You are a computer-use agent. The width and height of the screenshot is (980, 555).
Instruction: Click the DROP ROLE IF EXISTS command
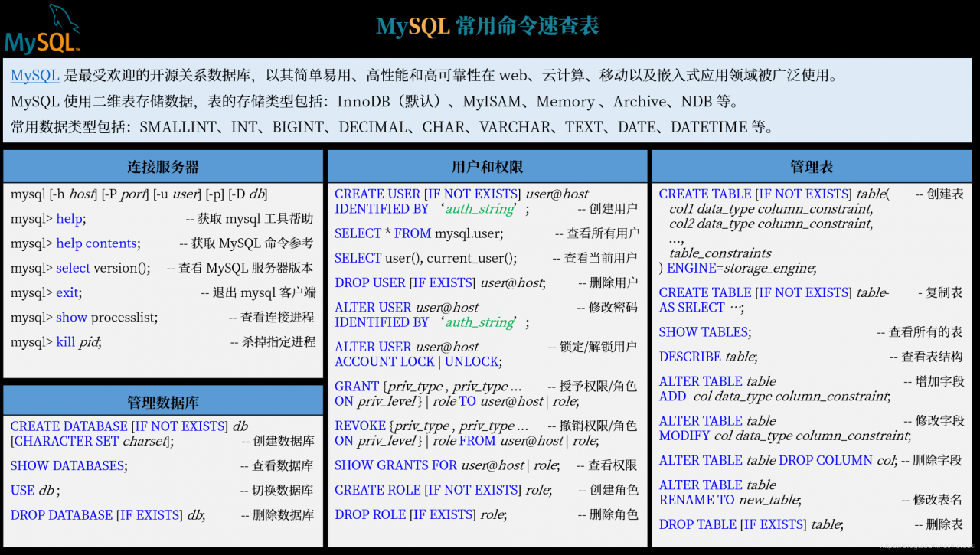421,514
